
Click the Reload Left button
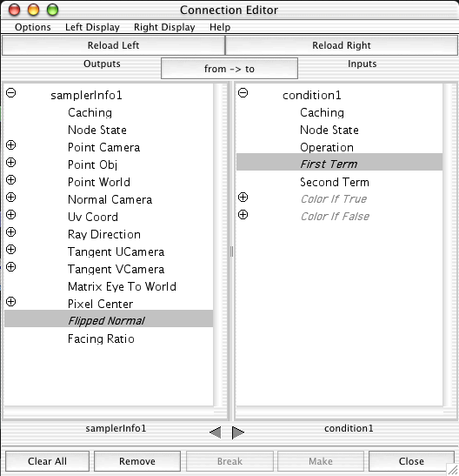tap(113, 45)
